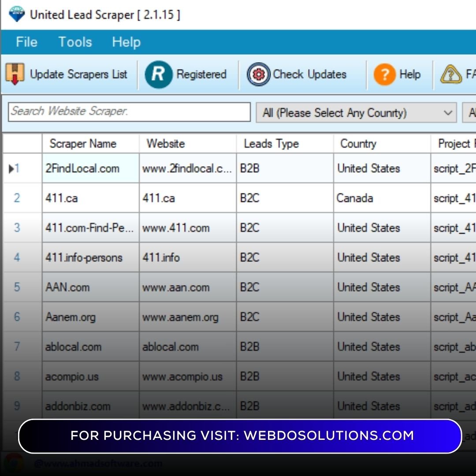Click the www.2findlocal.c... website cell
This screenshot has height=476, width=476.
pos(188,168)
